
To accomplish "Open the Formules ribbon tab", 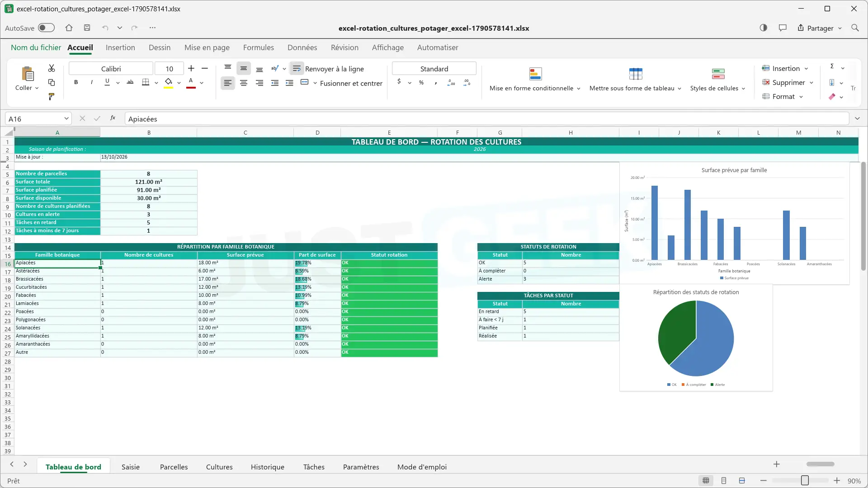I will point(259,47).
